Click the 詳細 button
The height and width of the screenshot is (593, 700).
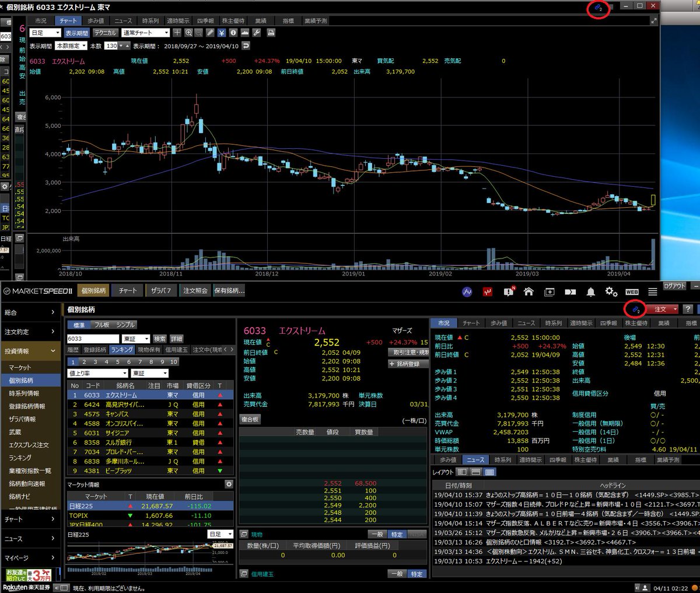click(177, 339)
